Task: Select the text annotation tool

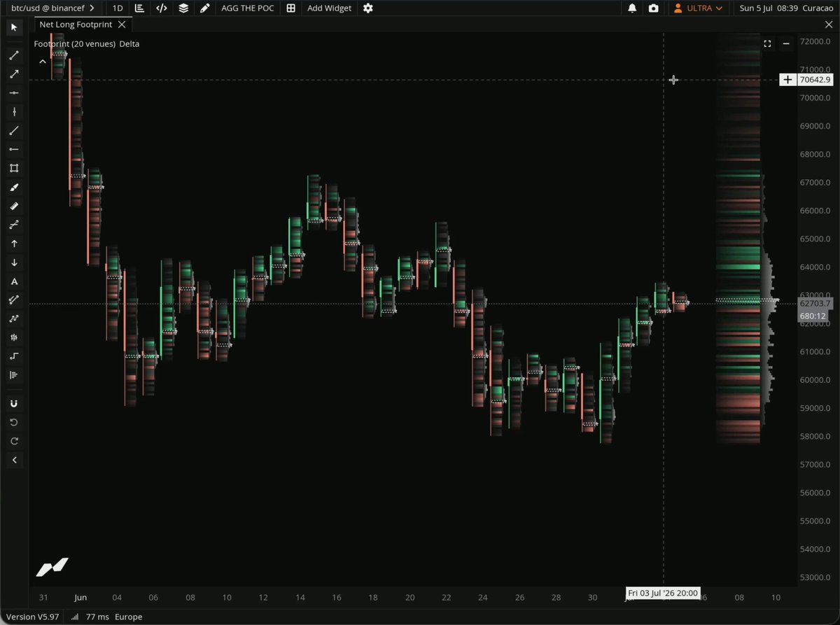Action: [14, 281]
